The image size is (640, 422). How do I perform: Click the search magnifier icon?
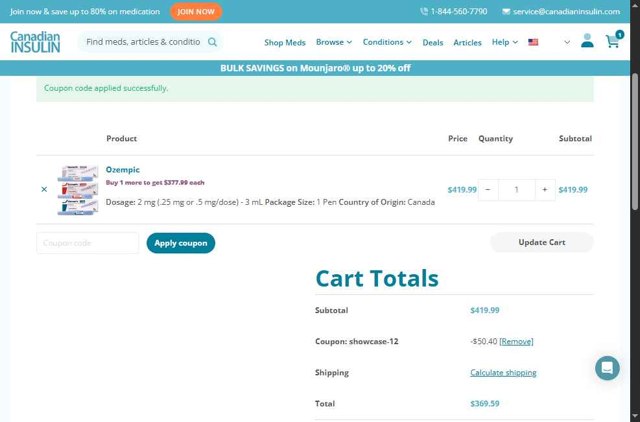212,42
